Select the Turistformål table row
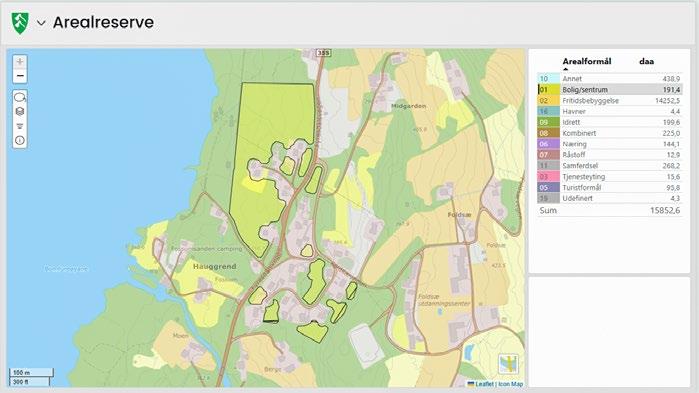This screenshot has width=699, height=393. 610,188
